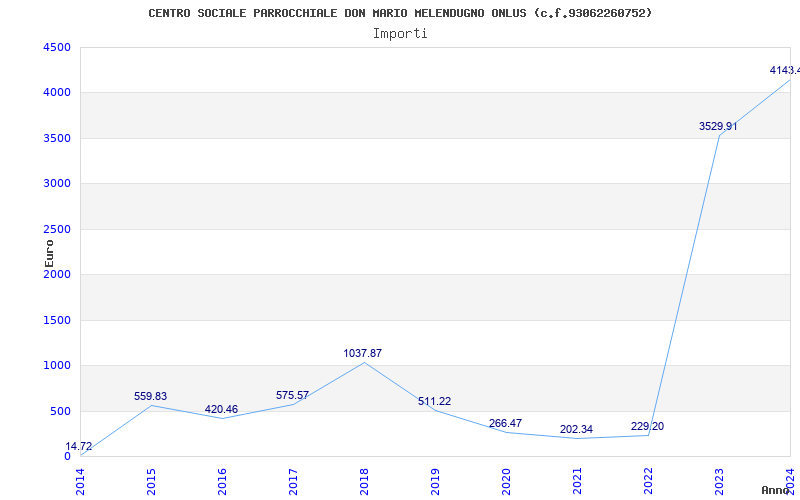Click the 4500 y-axis tick label

[57, 47]
